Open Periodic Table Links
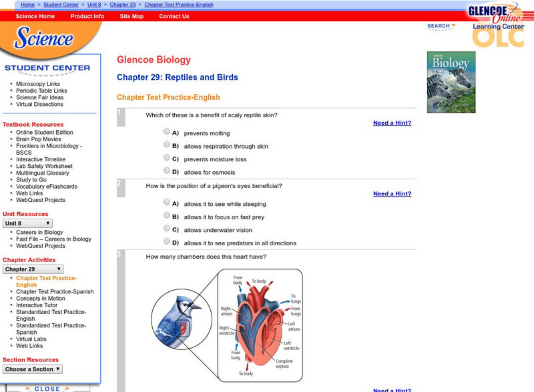The width and height of the screenshot is (534, 392). pos(41,91)
